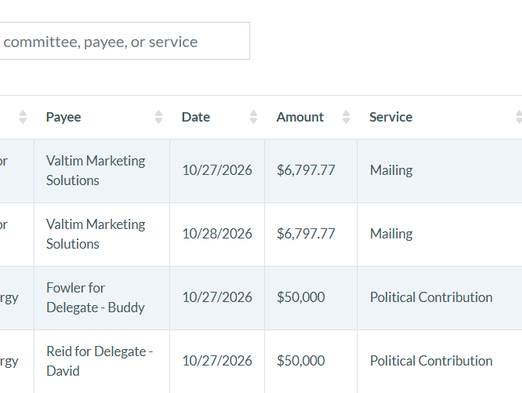Click Mailing service in the 10/27/2026 row

(x=391, y=171)
